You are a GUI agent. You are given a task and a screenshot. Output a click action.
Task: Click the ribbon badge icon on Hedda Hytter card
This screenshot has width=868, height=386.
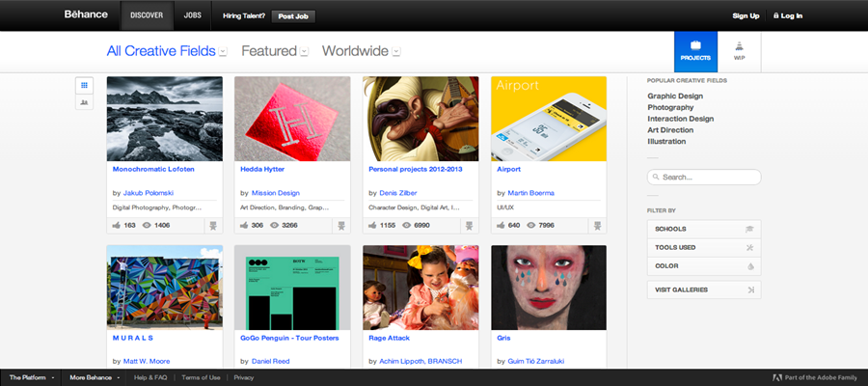[339, 226]
